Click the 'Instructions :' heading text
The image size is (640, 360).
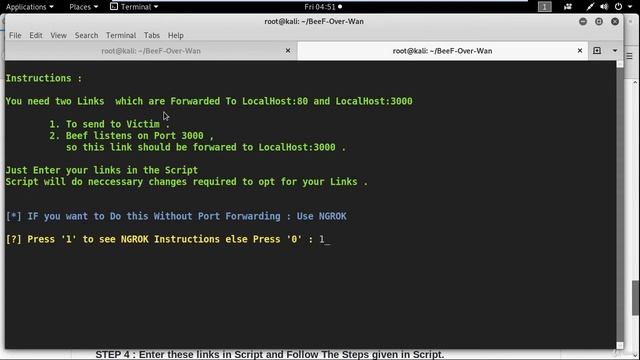coord(44,78)
